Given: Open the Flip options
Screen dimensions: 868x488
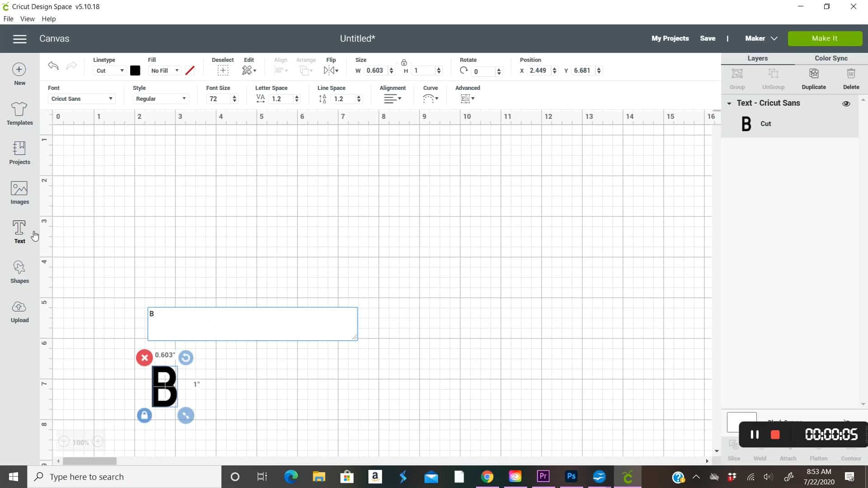Looking at the screenshot, I should tap(331, 70).
